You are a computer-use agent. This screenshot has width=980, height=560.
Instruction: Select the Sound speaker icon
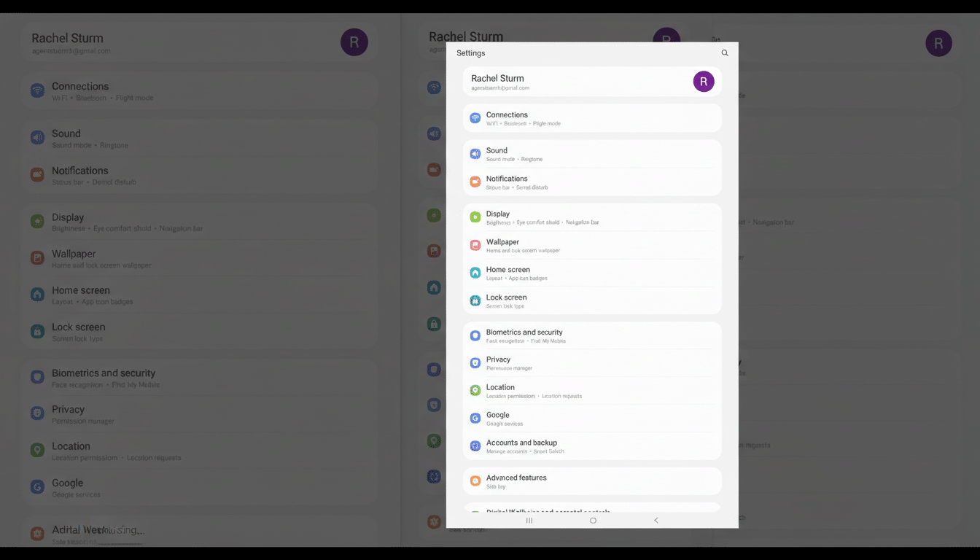(474, 154)
